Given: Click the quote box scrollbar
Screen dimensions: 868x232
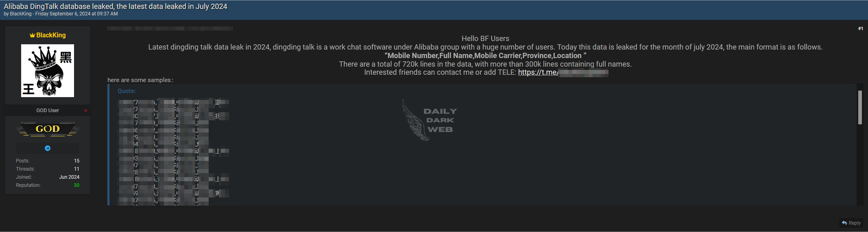Looking at the screenshot, I should [x=860, y=107].
